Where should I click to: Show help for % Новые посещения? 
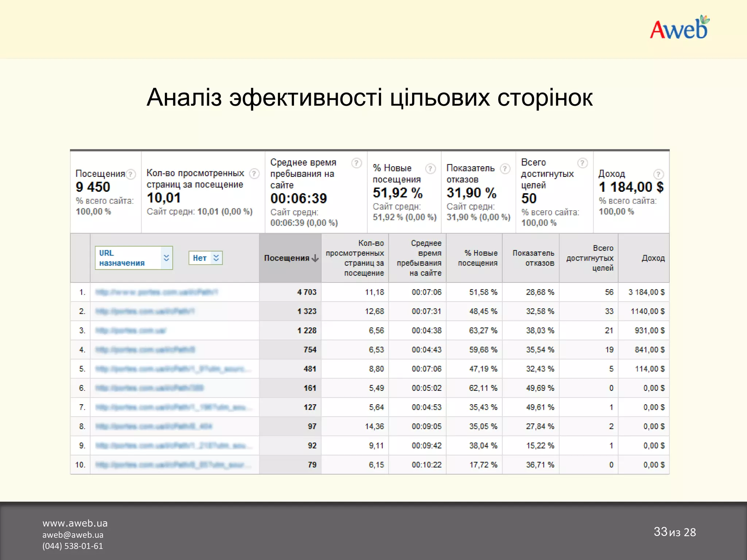point(430,168)
